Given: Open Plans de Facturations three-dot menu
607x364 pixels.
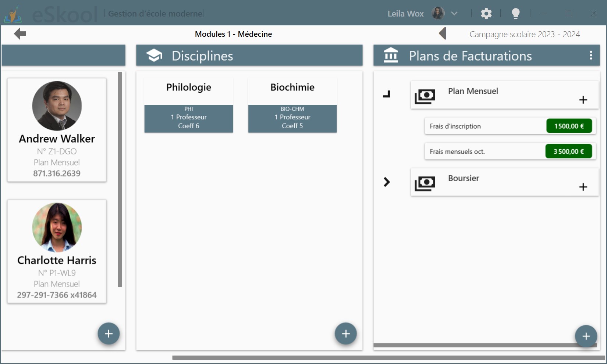Looking at the screenshot, I should pos(591,56).
